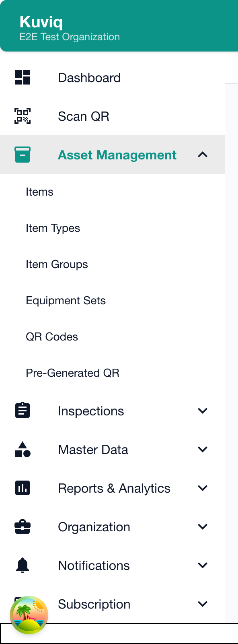Image resolution: width=238 pixels, height=644 pixels.
Task: Collapse the Asset Management section
Action: (x=203, y=154)
